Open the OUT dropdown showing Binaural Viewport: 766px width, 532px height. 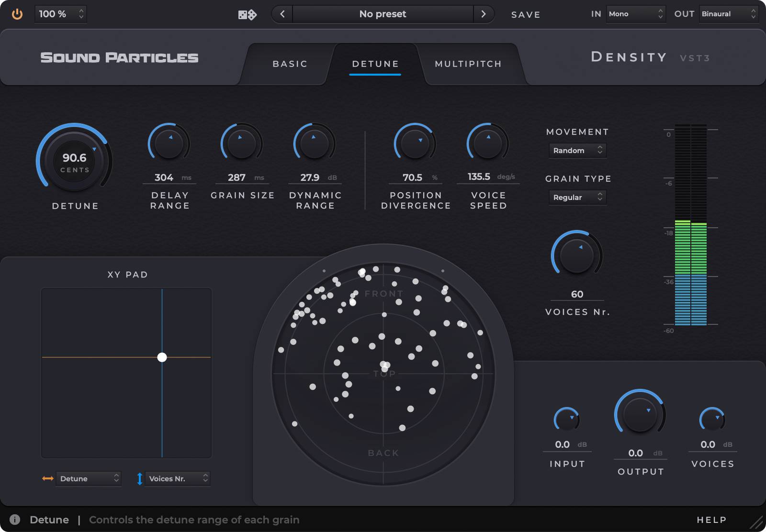(728, 14)
